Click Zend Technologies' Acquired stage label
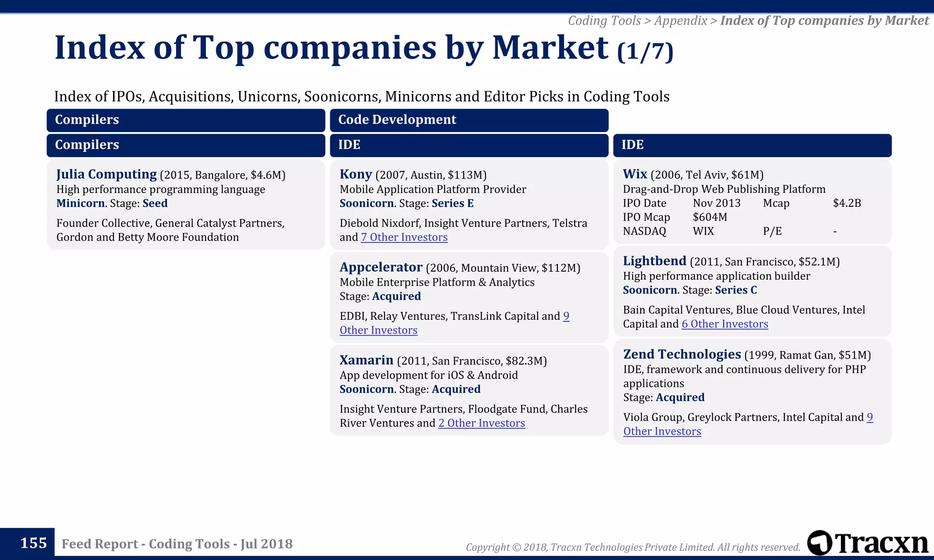 [680, 398]
